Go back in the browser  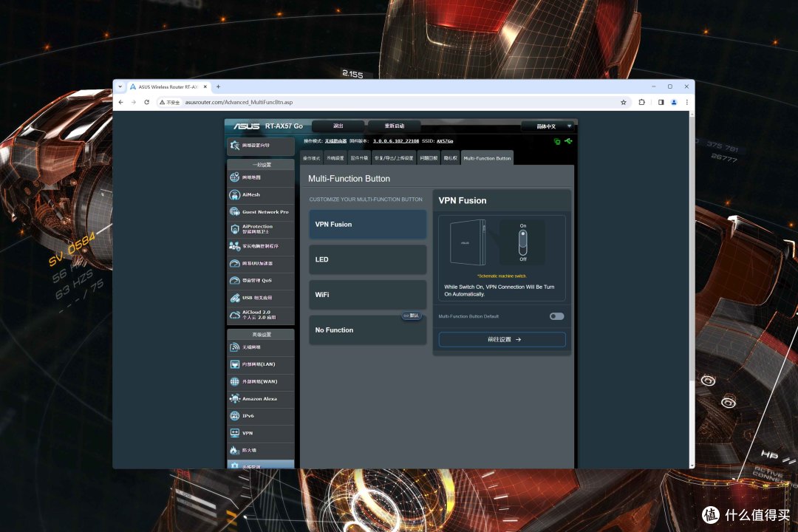pos(121,102)
